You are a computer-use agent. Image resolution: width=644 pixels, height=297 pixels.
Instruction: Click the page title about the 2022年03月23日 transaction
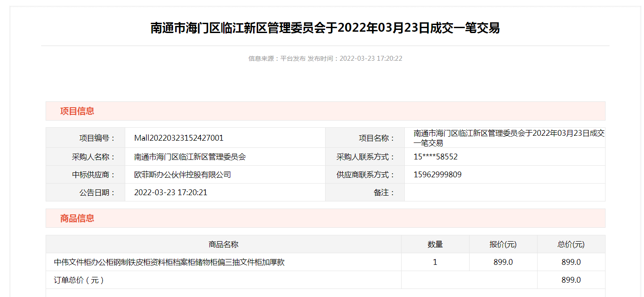pos(325,28)
